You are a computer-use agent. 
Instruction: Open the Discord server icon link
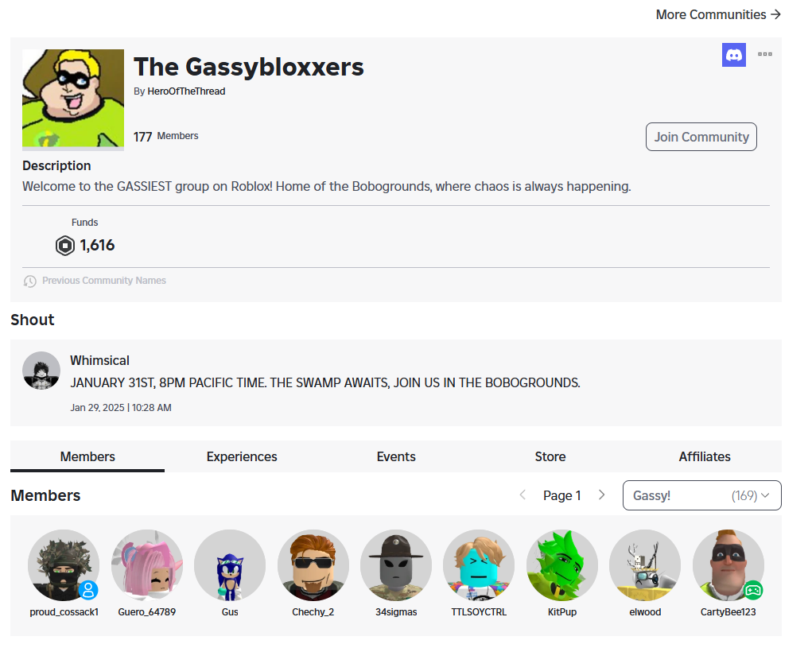click(734, 55)
